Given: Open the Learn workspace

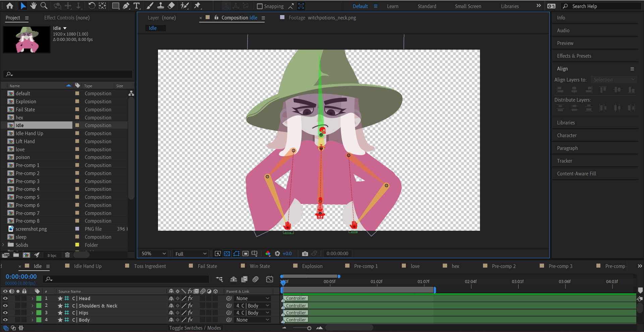Looking at the screenshot, I should pos(392,6).
